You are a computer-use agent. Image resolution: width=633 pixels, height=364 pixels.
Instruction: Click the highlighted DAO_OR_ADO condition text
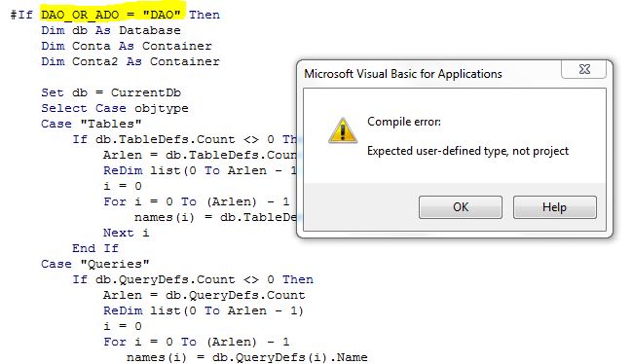coord(111,15)
